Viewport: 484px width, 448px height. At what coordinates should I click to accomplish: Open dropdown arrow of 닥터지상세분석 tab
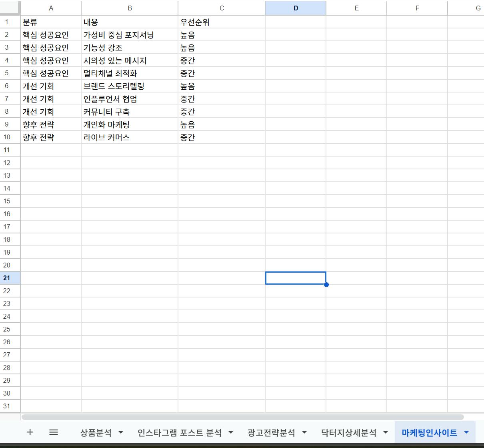(x=386, y=432)
